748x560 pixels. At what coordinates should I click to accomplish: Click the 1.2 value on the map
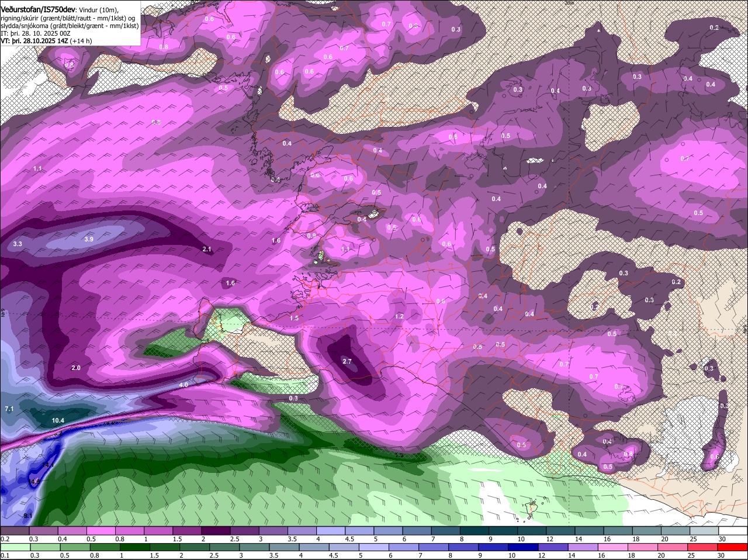coord(400,316)
